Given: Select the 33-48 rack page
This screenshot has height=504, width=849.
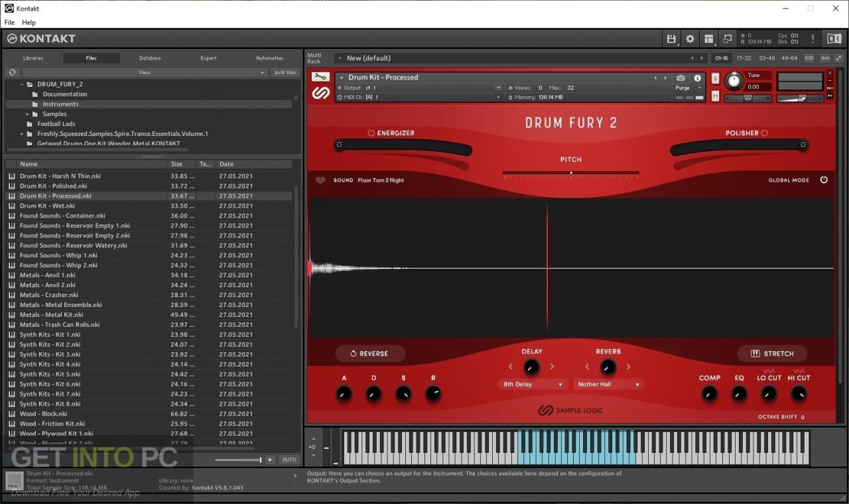Looking at the screenshot, I should pyautogui.click(x=767, y=58).
